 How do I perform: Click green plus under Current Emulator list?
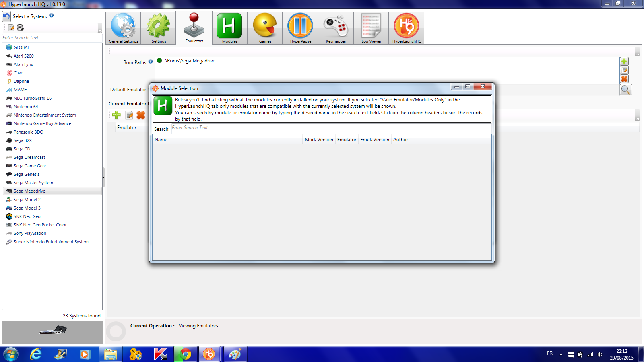click(117, 115)
